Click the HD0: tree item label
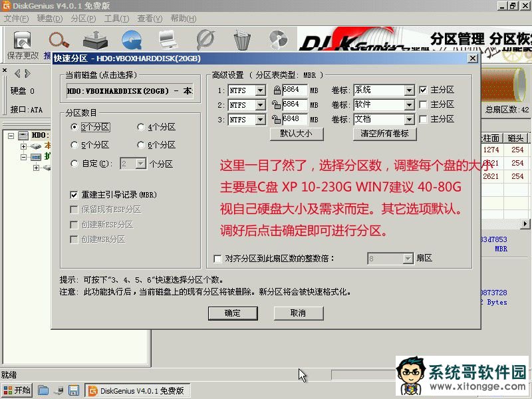This screenshot has height=399, width=532. click(40, 136)
